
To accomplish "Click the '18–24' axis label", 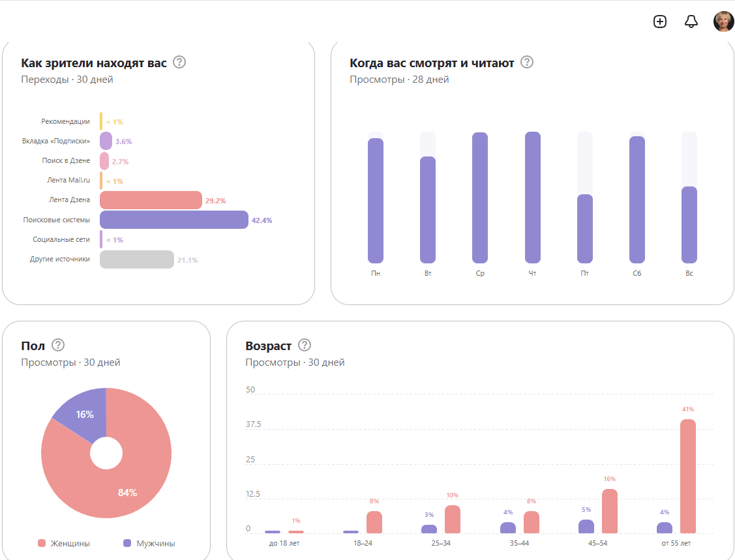I will click(363, 543).
